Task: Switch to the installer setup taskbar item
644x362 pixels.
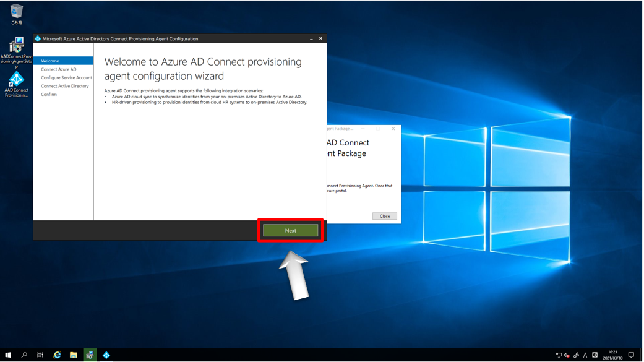Action: point(90,355)
